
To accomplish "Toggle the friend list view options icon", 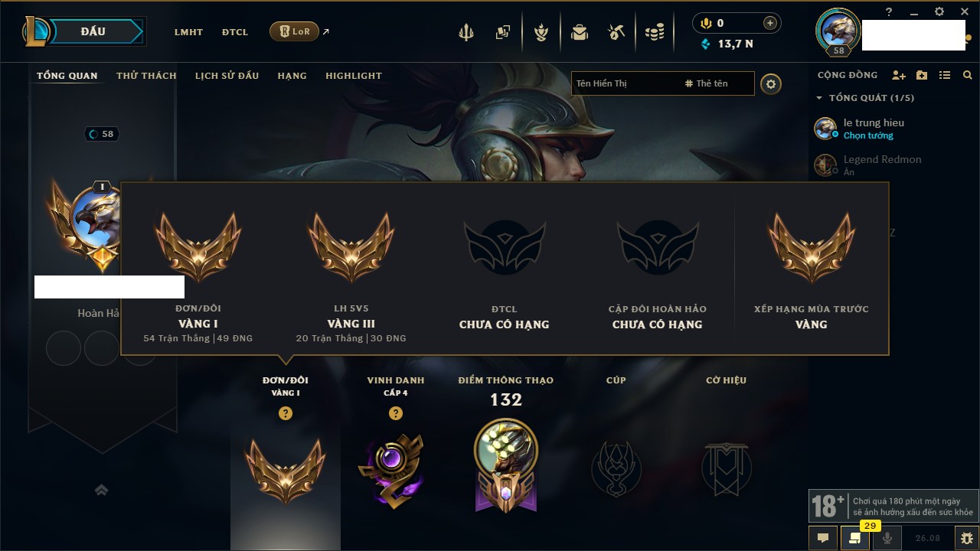I will coord(945,75).
